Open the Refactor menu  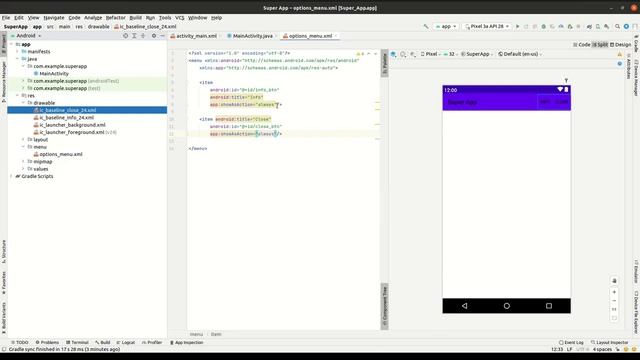pyautogui.click(x=116, y=18)
